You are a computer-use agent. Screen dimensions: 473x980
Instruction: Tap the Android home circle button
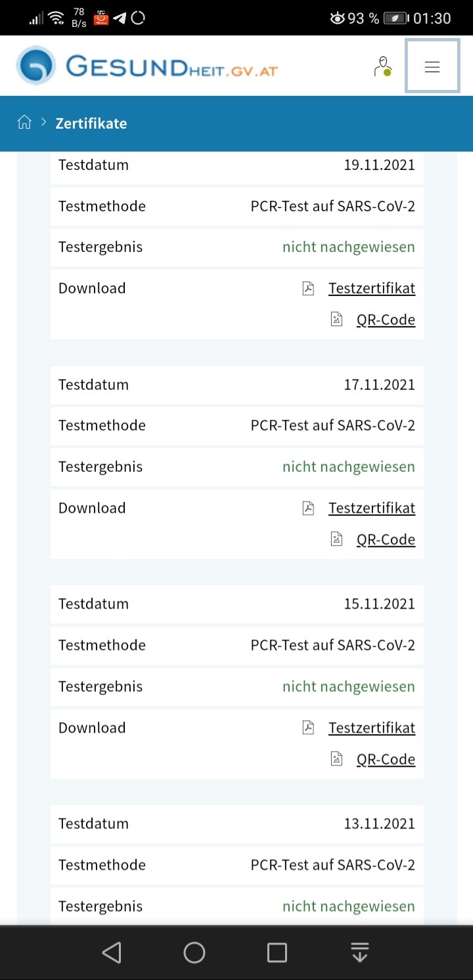pyautogui.click(x=194, y=952)
